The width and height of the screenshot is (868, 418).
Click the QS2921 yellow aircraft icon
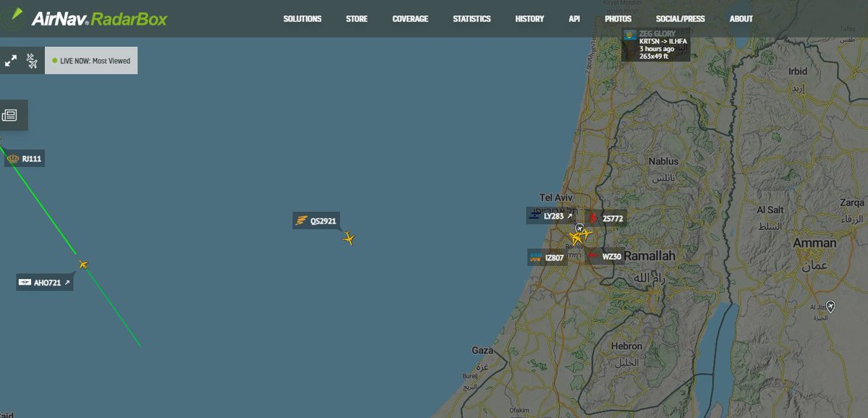point(349,238)
